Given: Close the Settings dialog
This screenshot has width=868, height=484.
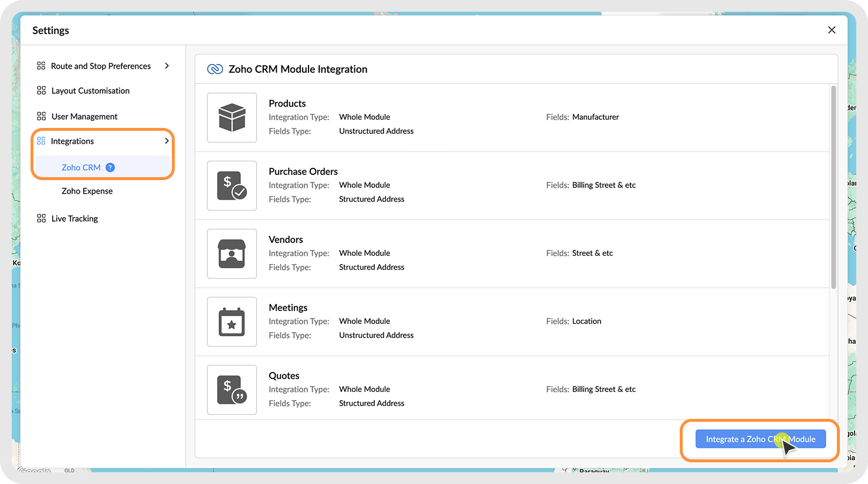Looking at the screenshot, I should (832, 30).
